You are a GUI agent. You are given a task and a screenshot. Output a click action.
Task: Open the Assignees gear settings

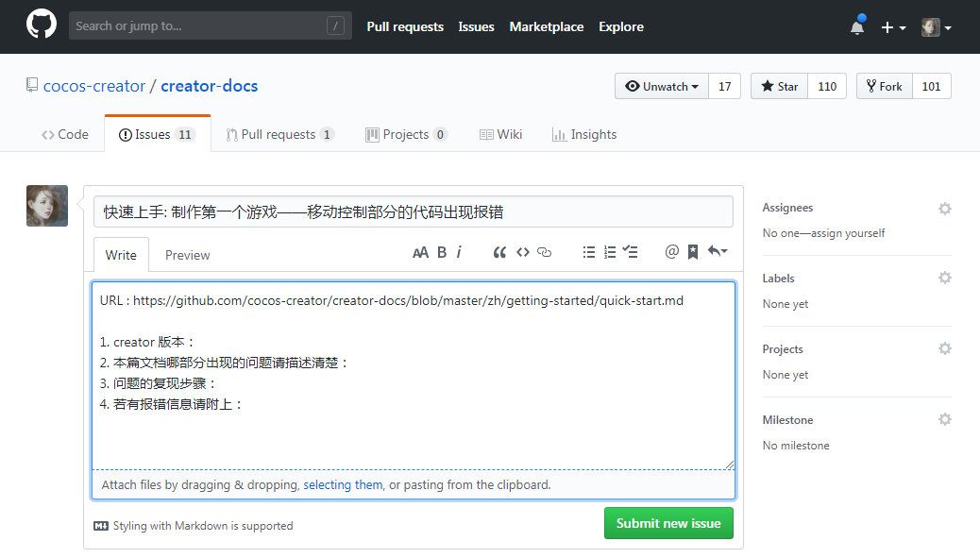945,209
